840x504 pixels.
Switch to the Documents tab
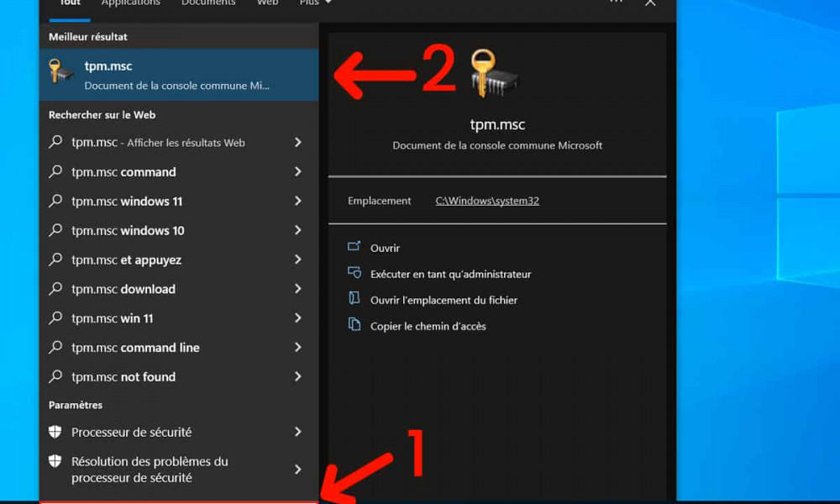[208, 3]
